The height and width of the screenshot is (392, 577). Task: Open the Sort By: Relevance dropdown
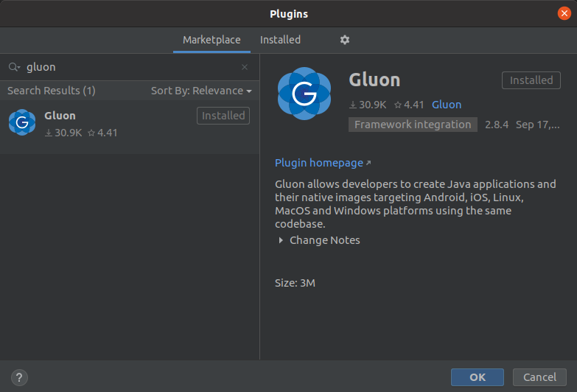201,91
